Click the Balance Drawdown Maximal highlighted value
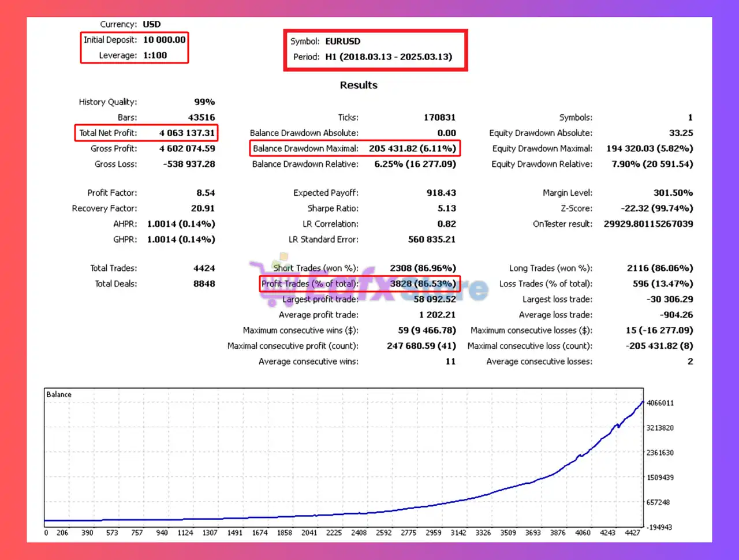Viewport: 739px width, 560px height. (412, 148)
